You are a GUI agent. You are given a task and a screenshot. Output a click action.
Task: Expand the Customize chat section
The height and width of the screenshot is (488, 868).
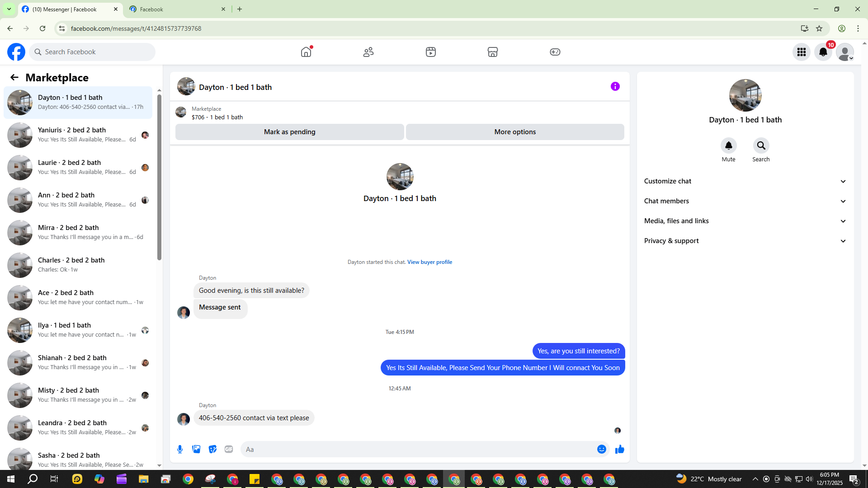pyautogui.click(x=745, y=181)
